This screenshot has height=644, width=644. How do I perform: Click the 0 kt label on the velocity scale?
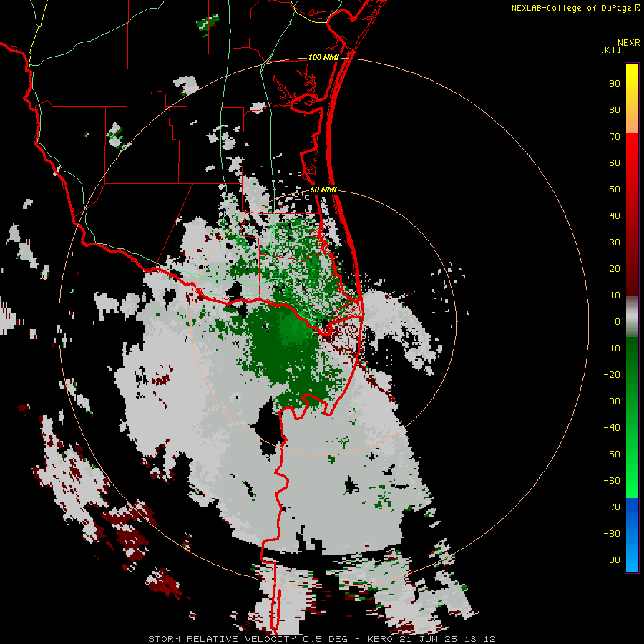click(618, 322)
